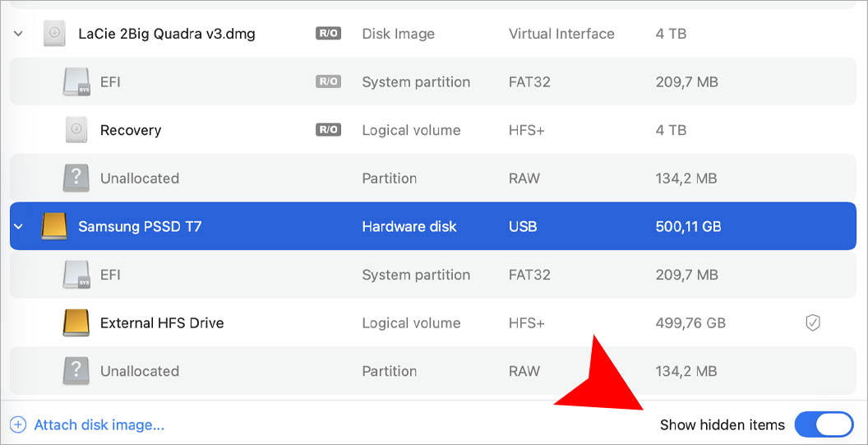Click the Recovery volume icon

pyautogui.click(x=76, y=130)
